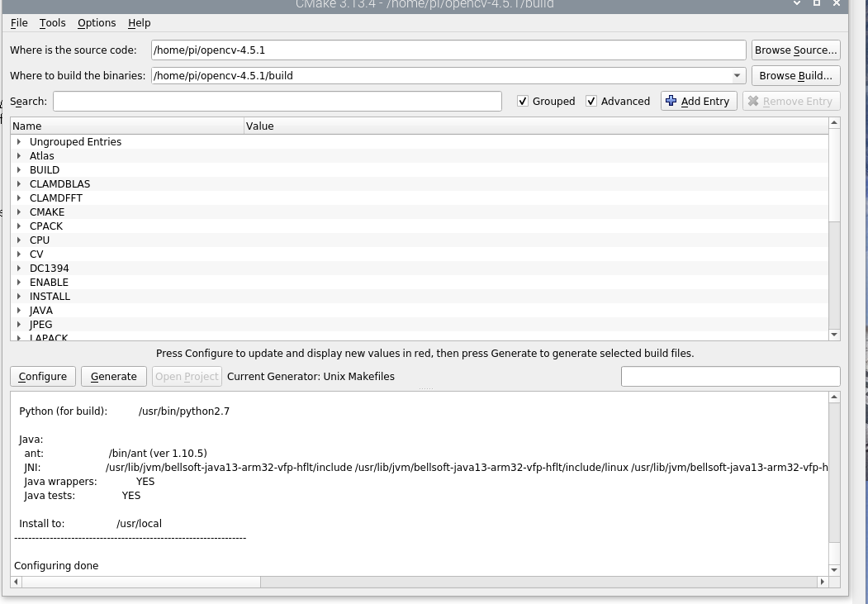Toggle the Grouped checkbox
Screen dimensions: 868x604
coord(523,102)
